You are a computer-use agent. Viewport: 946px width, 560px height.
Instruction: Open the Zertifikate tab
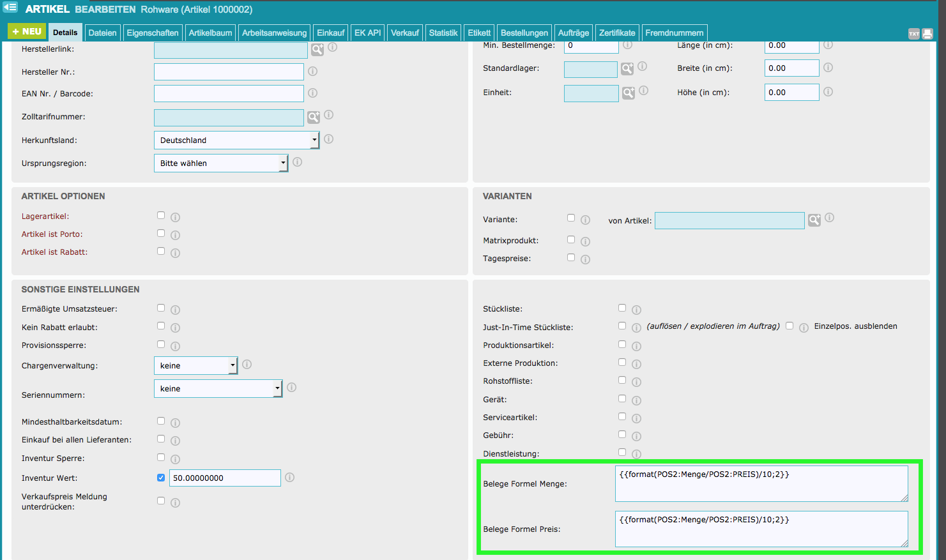click(x=617, y=33)
